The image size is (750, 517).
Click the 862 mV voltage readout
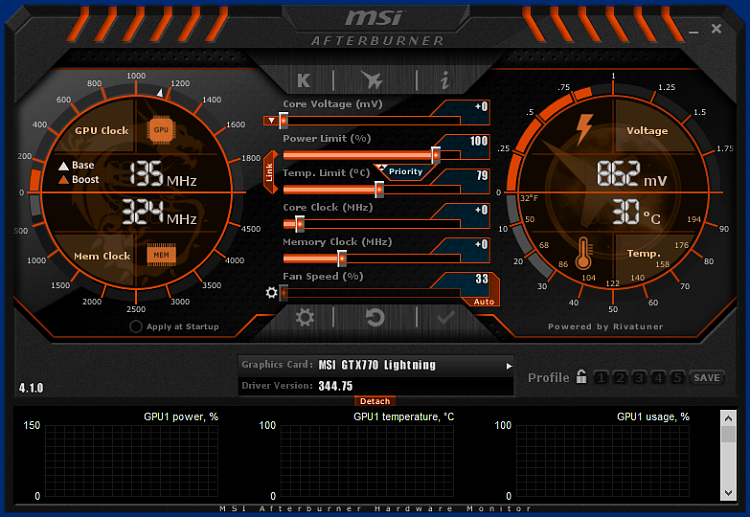point(631,174)
